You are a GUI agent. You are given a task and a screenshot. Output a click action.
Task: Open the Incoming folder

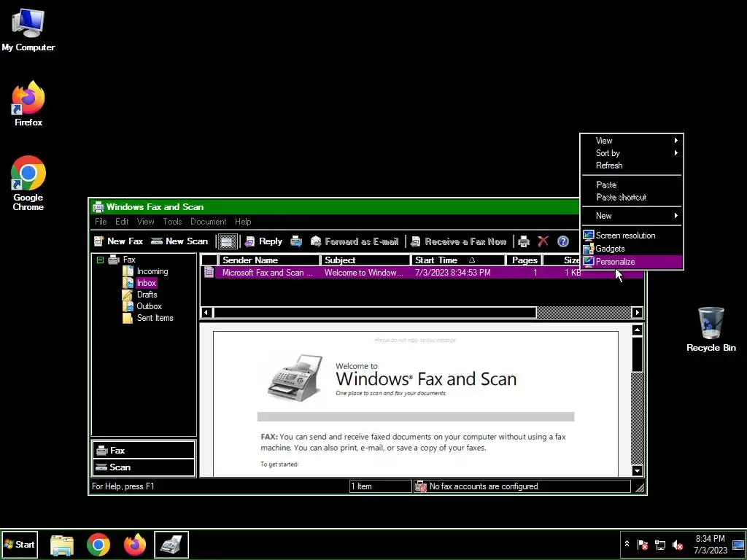pyautogui.click(x=152, y=271)
